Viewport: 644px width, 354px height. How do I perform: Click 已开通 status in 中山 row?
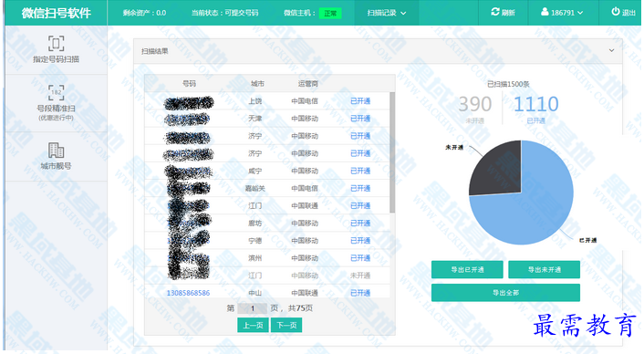(360, 293)
